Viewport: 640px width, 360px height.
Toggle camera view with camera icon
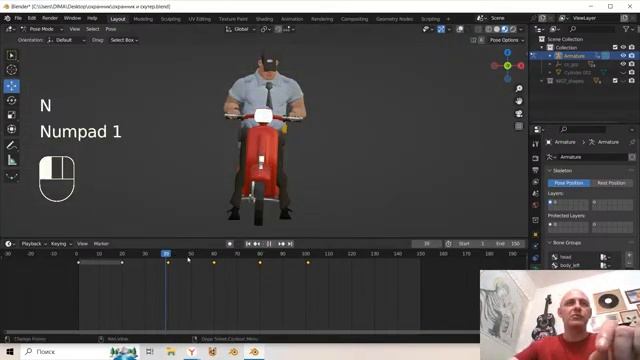coord(519,113)
